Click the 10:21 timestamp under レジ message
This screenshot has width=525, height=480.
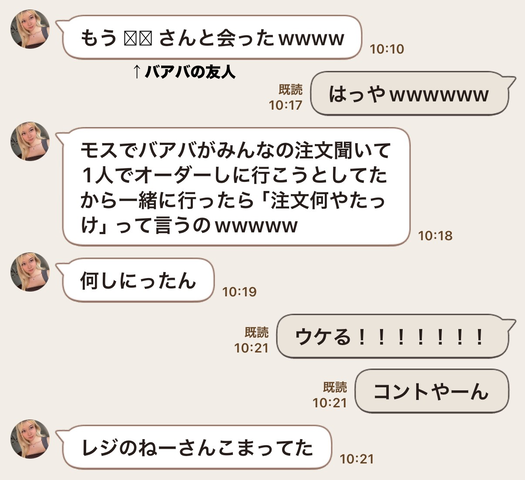[x=357, y=459]
